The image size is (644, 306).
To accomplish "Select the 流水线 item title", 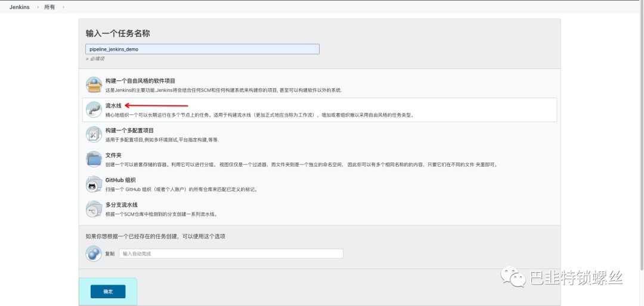I will click(x=113, y=105).
